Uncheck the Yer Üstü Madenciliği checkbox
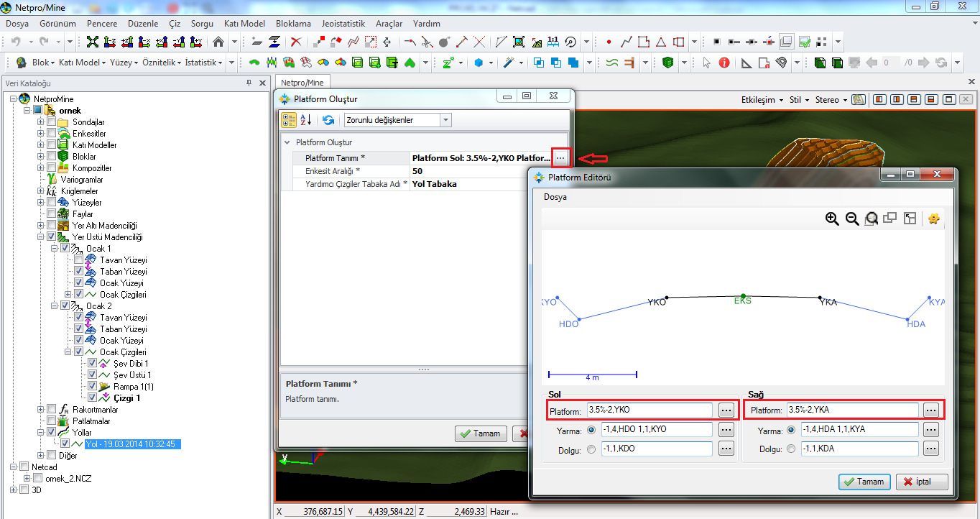The height and width of the screenshot is (519, 980). [51, 237]
